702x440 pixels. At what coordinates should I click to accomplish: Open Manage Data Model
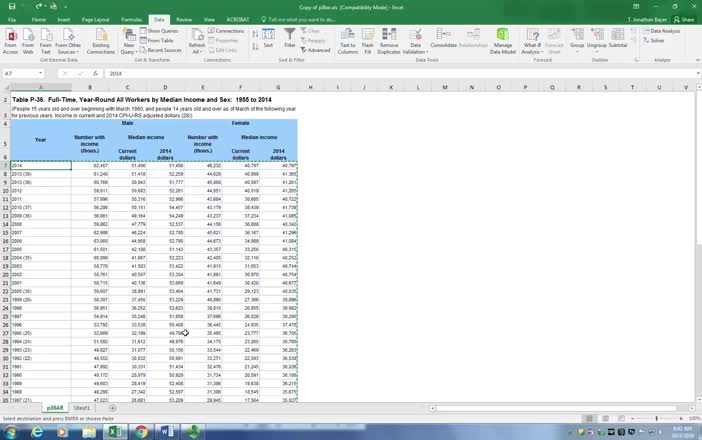[502, 36]
